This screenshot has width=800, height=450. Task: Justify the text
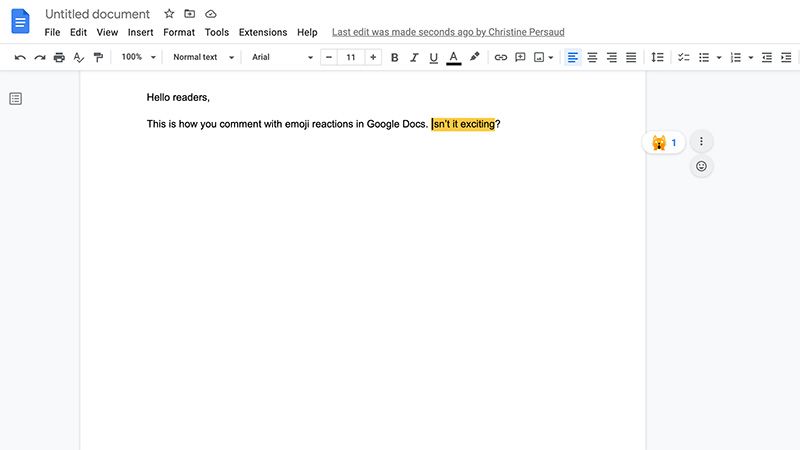point(631,57)
